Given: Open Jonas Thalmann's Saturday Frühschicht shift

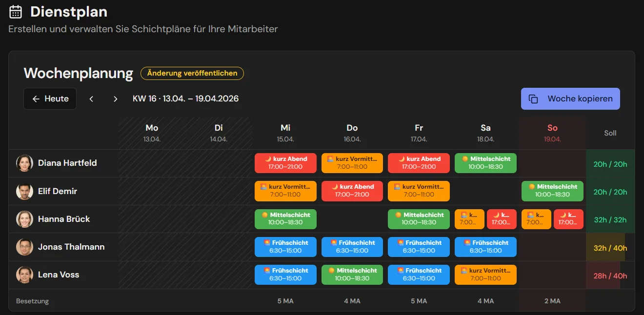Looking at the screenshot, I should (x=485, y=247).
